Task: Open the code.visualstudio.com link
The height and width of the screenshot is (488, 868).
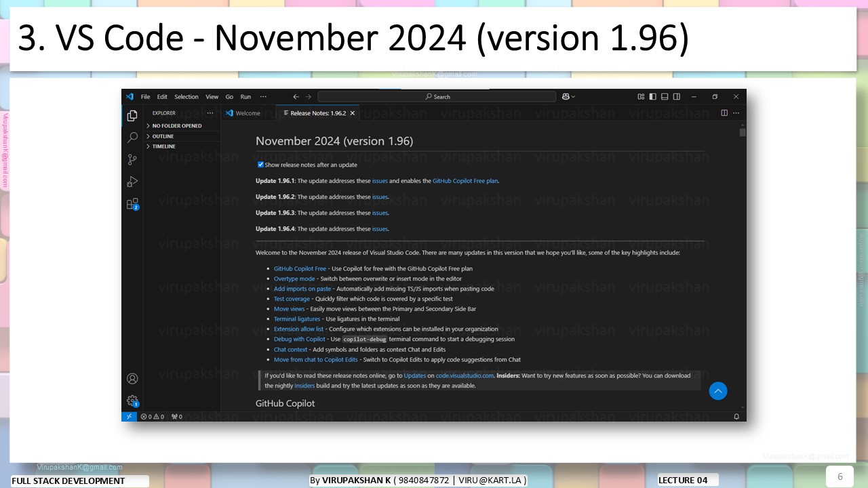Action: click(x=465, y=375)
